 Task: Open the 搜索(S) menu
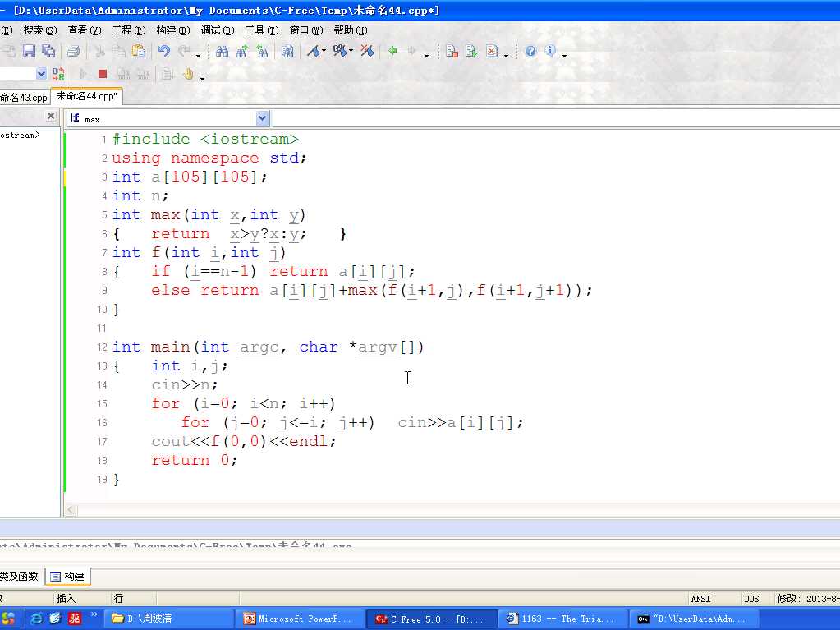tap(40, 30)
